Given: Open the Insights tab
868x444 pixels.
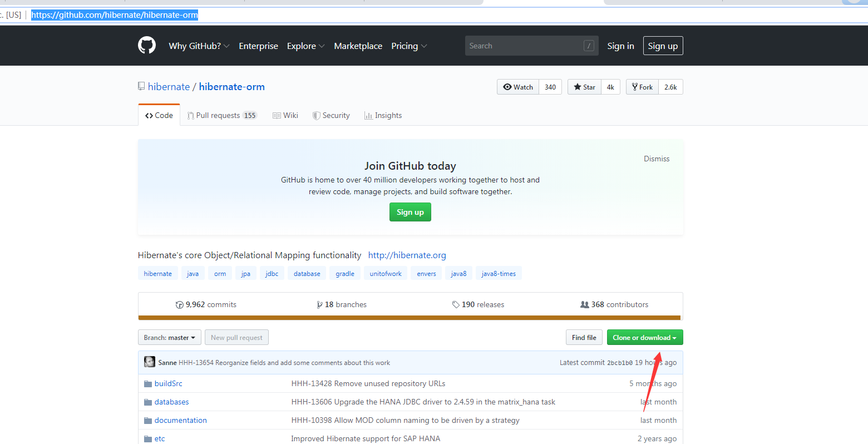Looking at the screenshot, I should 383,115.
